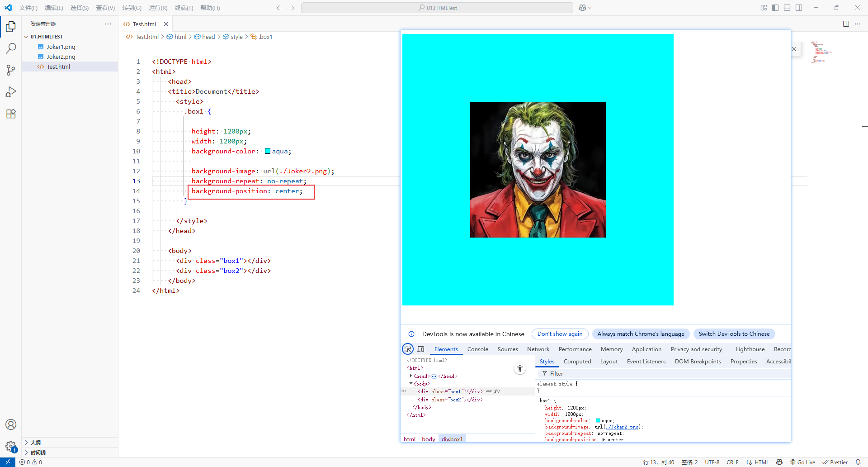Expand background-position shorthand arrow in Styles
This screenshot has width=868, height=467.
(604, 439)
